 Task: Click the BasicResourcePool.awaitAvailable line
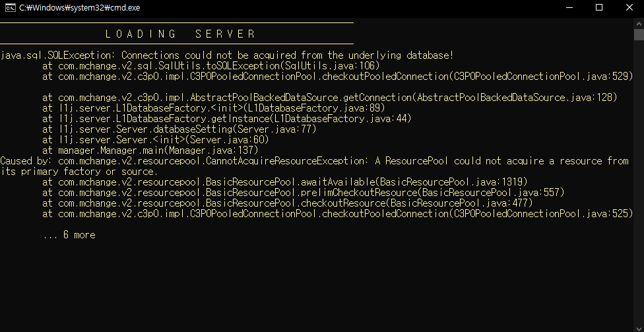point(285,182)
